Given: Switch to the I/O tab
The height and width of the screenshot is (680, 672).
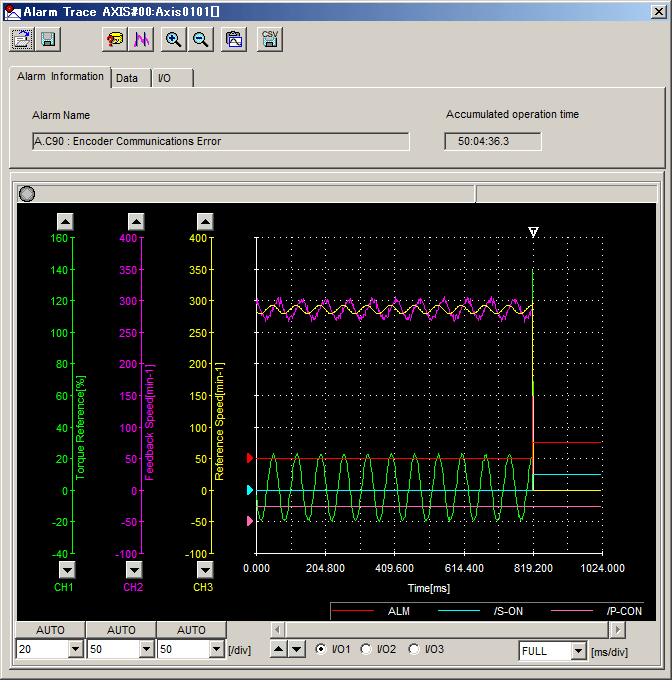Looking at the screenshot, I should pyautogui.click(x=165, y=78).
